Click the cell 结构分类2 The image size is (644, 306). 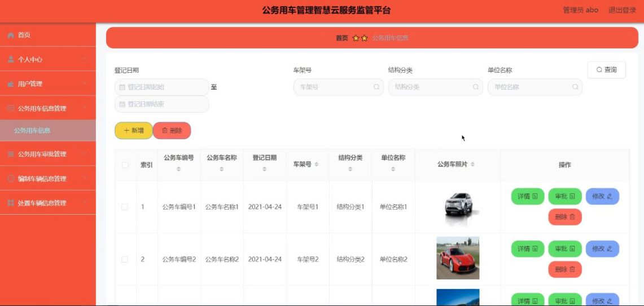351,259
